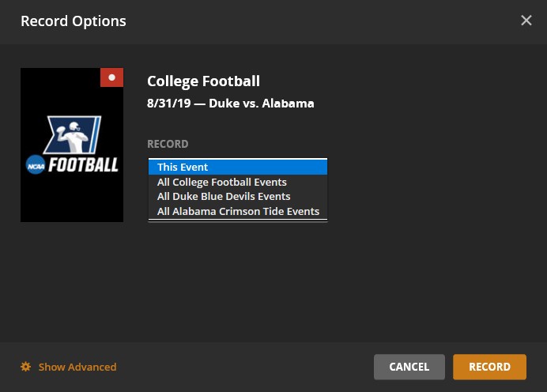Click the "Record Options" dialog title

73,21
